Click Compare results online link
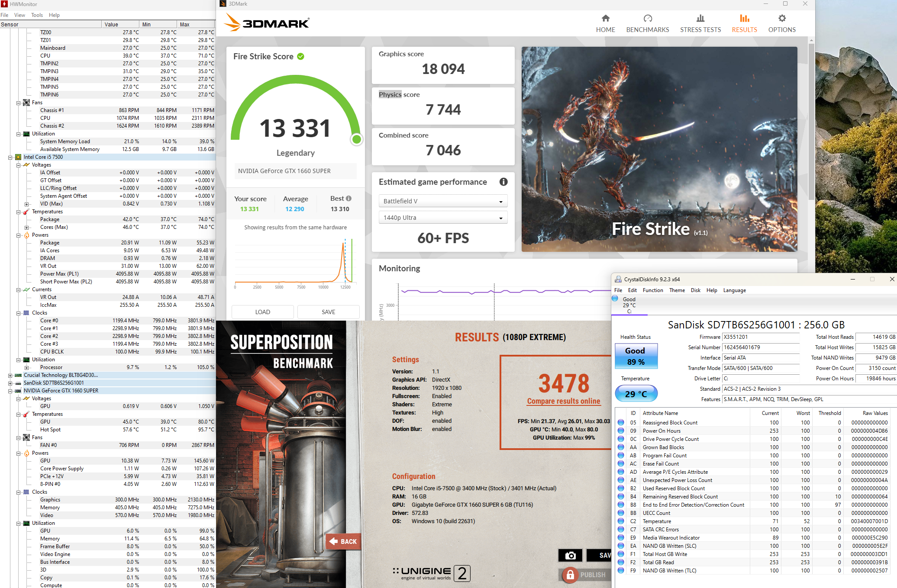 pyautogui.click(x=563, y=401)
